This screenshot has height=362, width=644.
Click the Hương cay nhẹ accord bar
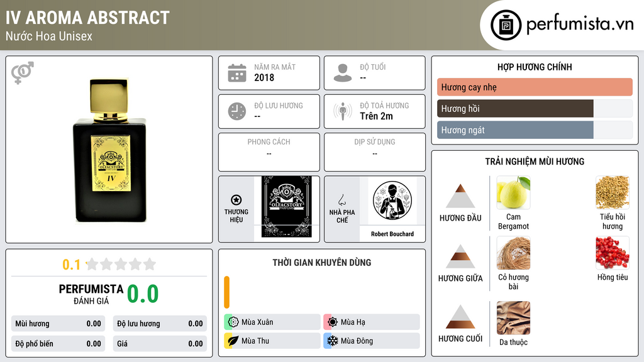tap(535, 87)
